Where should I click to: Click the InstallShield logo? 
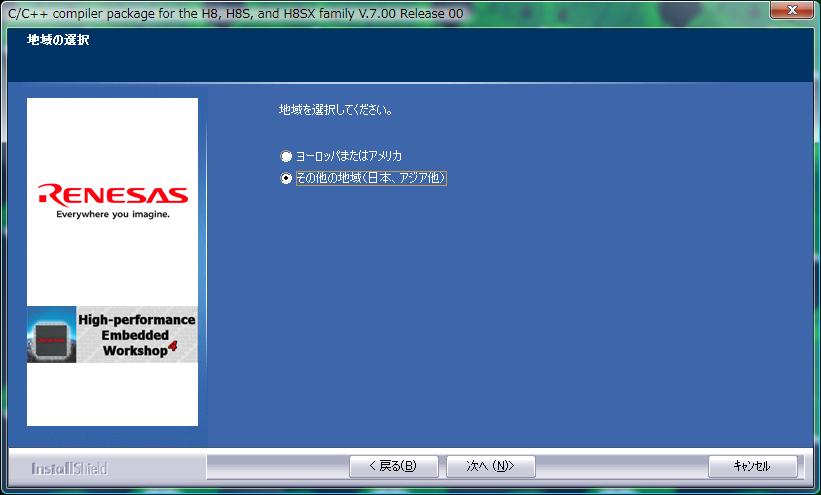pyautogui.click(x=69, y=468)
